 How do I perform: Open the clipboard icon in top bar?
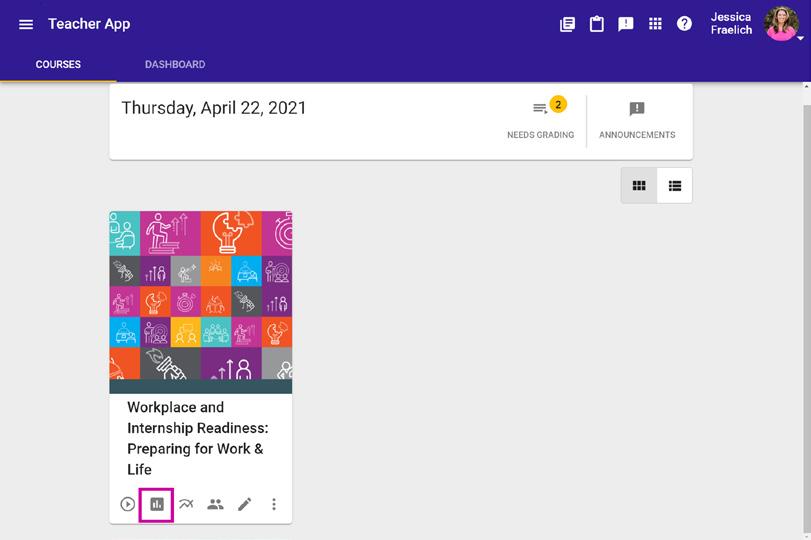(596, 24)
